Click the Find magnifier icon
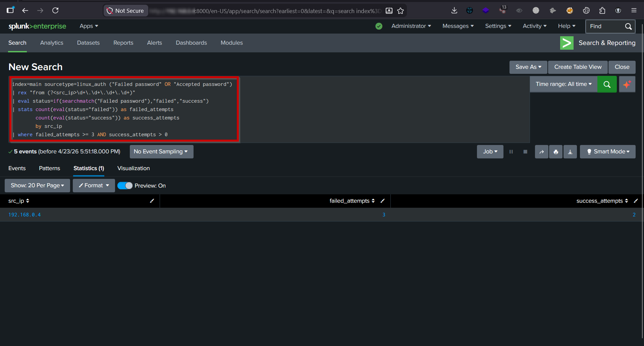 (x=628, y=27)
